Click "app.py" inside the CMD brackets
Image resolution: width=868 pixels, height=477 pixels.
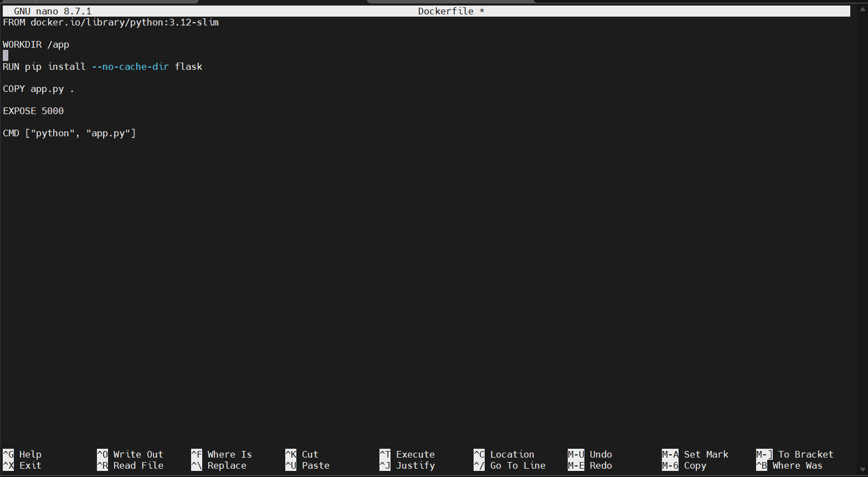coord(108,133)
